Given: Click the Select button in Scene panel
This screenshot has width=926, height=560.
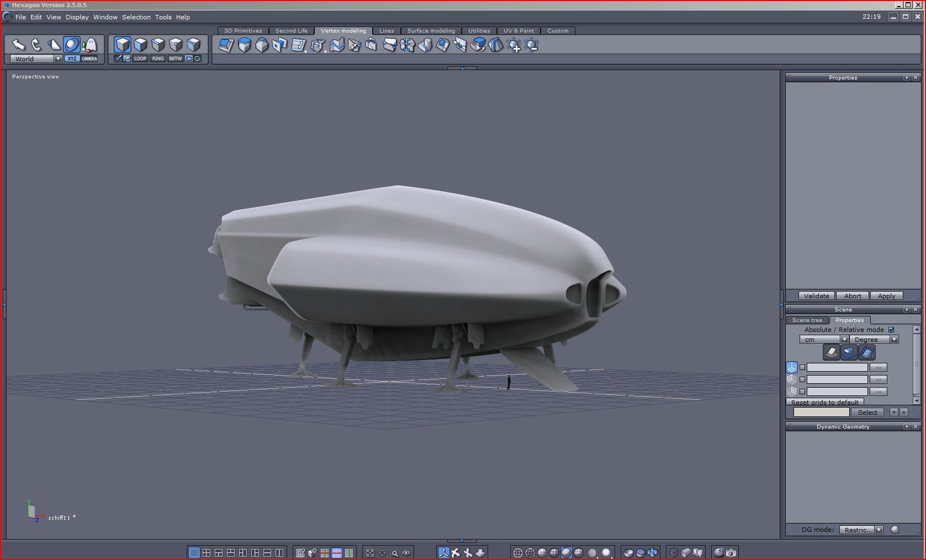Looking at the screenshot, I should tap(867, 413).
